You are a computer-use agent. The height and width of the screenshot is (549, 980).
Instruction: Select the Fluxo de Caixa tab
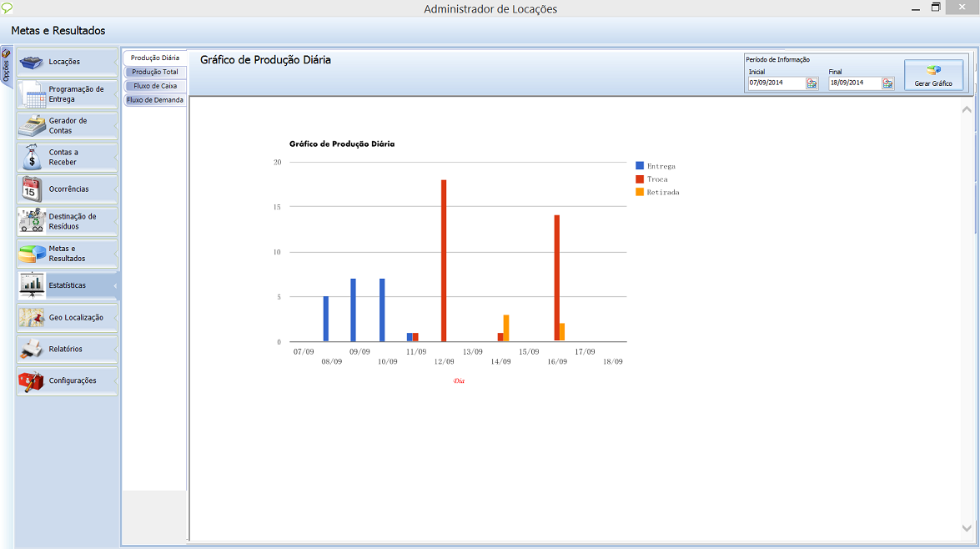pos(155,86)
